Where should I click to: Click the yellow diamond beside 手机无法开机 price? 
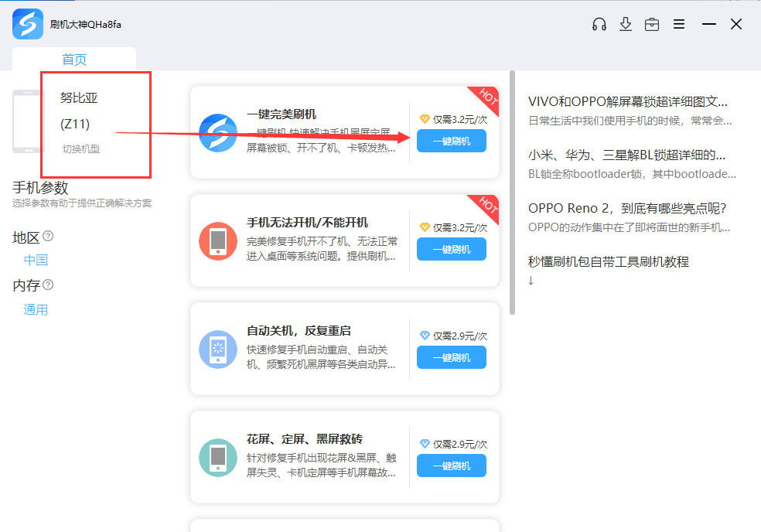tap(425, 227)
